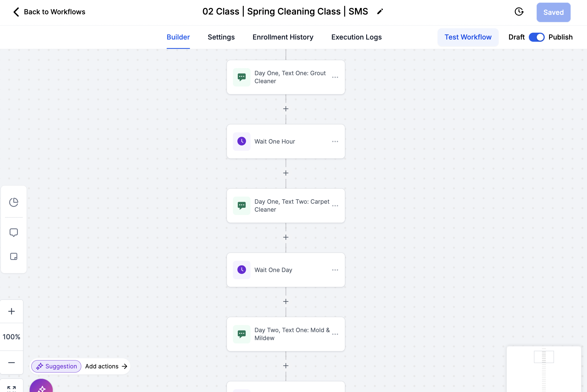This screenshot has height=392, width=587.
Task: Click clock icon on Wait One Day step
Action: 242,270
